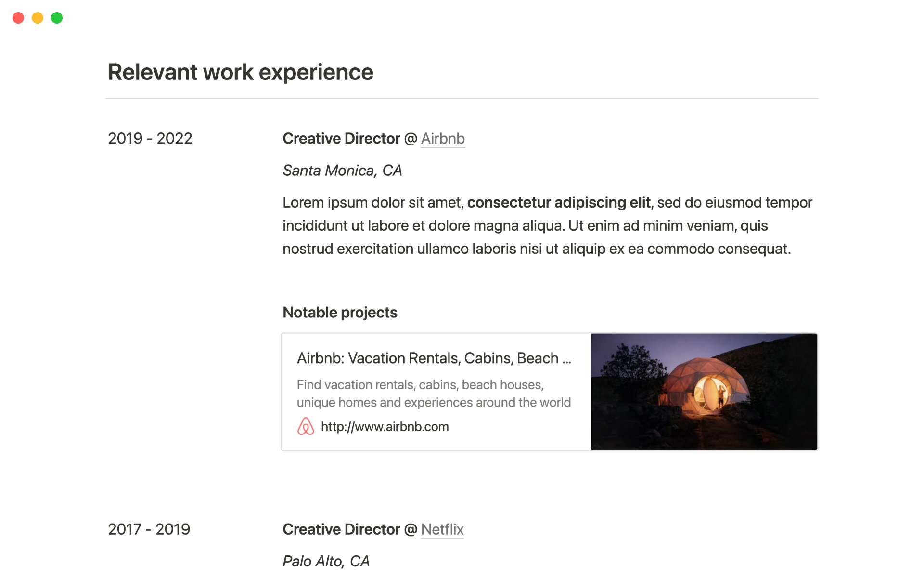Open the Netflix company link

tap(442, 529)
